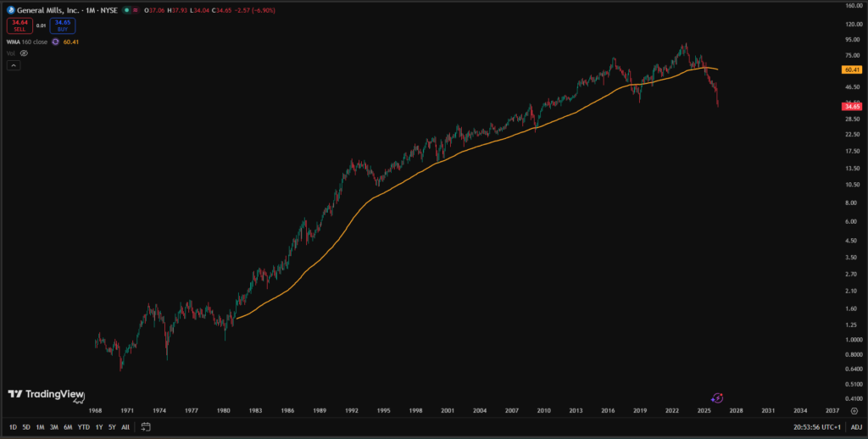The height and width of the screenshot is (439, 868).
Task: Open timezone menu at 20:53:56 UTC+1
Action: [819, 427]
